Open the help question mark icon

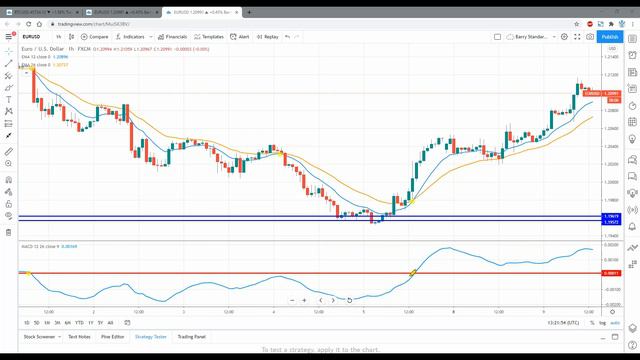pos(632,345)
